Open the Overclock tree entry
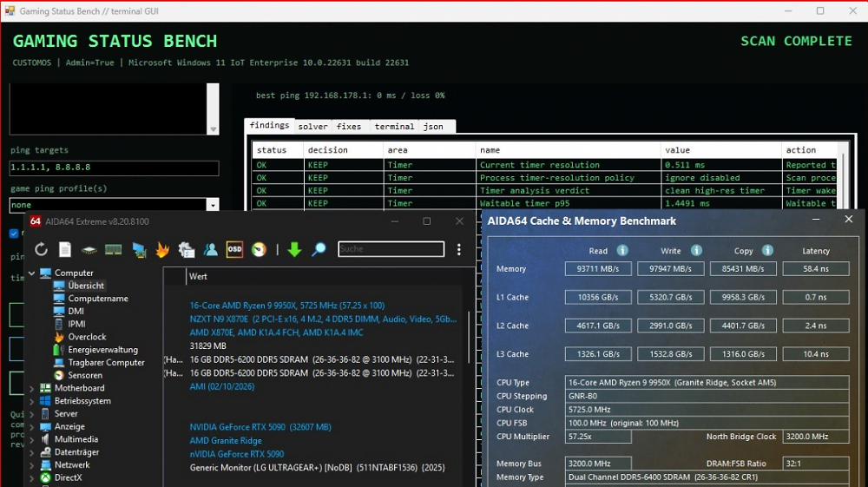 pos(87,337)
